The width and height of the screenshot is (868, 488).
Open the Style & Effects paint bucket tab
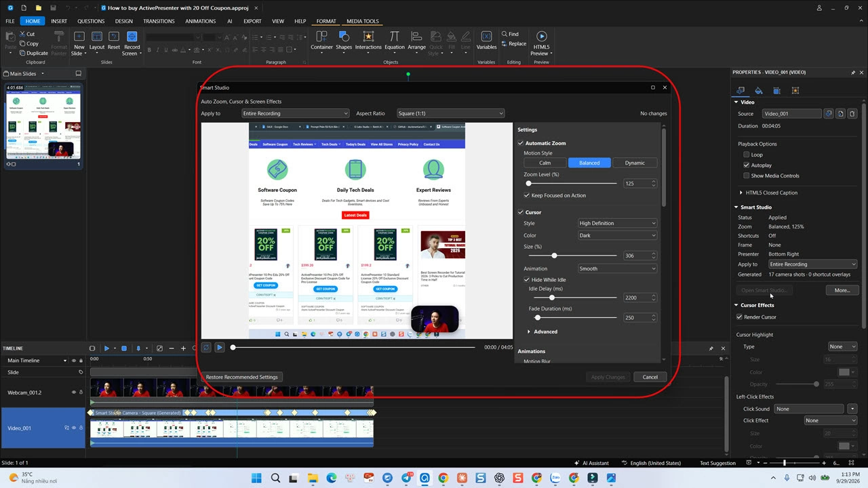(758, 90)
